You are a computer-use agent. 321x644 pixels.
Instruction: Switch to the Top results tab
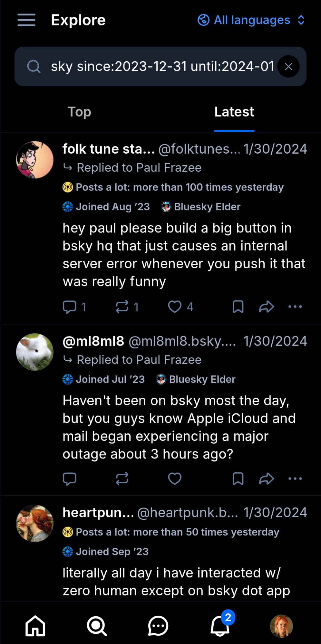pos(79,112)
